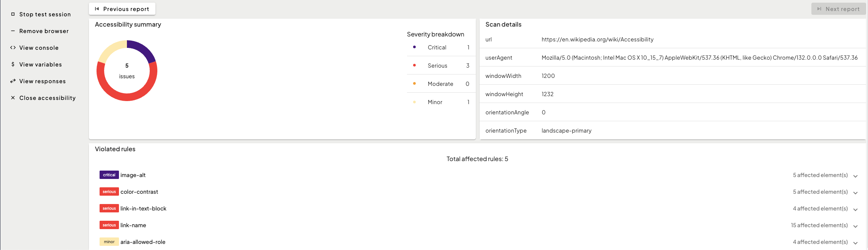Expand link-name rule with 15 affected elements

pos(855,226)
